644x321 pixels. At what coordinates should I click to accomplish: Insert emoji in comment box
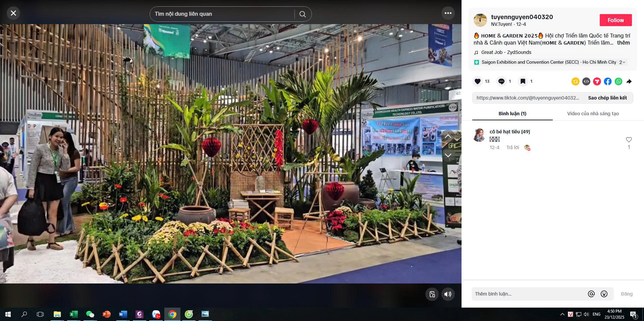604,294
